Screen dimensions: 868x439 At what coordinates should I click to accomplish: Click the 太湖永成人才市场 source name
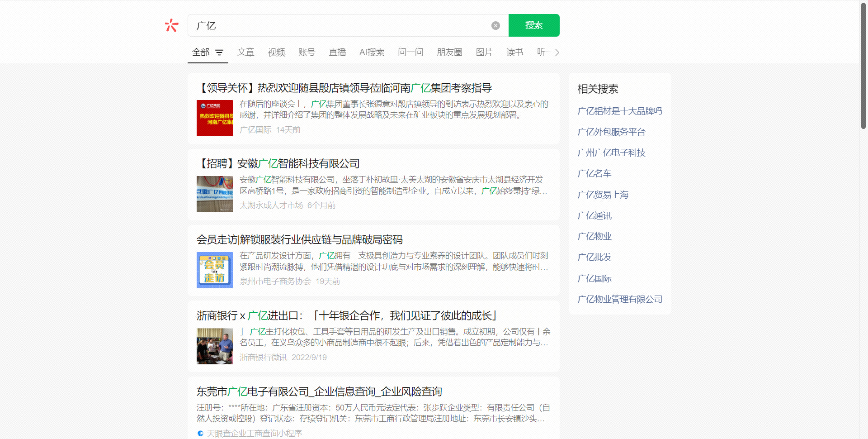[271, 205]
